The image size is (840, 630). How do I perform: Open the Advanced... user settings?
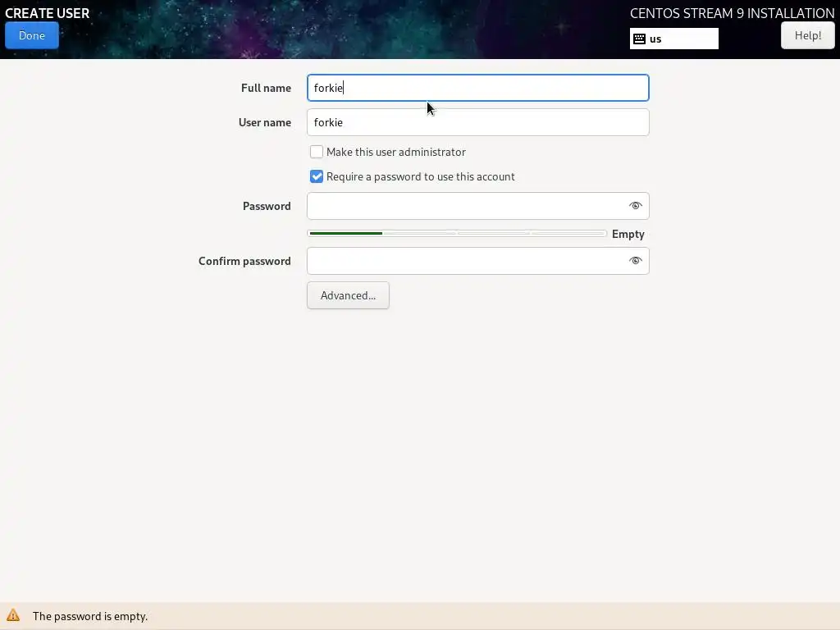[x=348, y=295]
